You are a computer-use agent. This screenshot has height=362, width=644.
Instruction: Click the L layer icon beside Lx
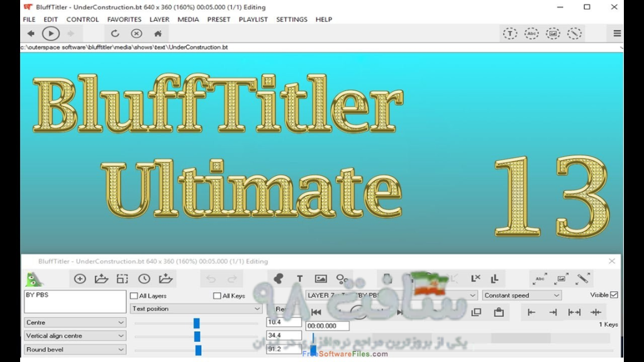pos(494,279)
